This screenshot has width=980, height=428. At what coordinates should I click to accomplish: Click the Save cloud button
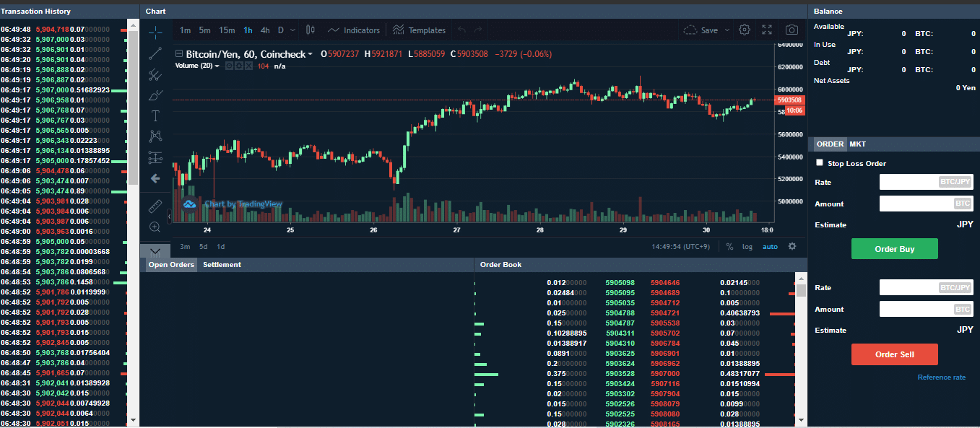coord(700,30)
